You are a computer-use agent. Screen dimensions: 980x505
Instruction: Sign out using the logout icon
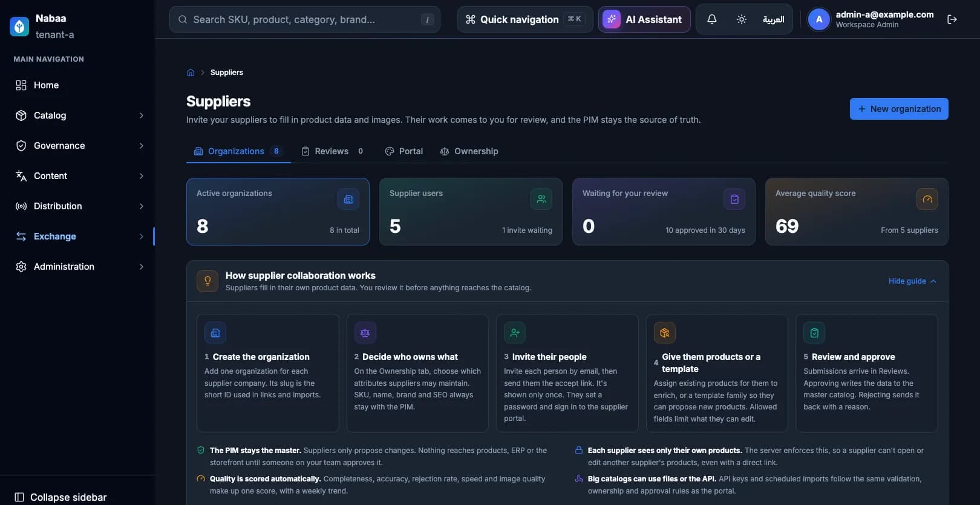pos(952,19)
